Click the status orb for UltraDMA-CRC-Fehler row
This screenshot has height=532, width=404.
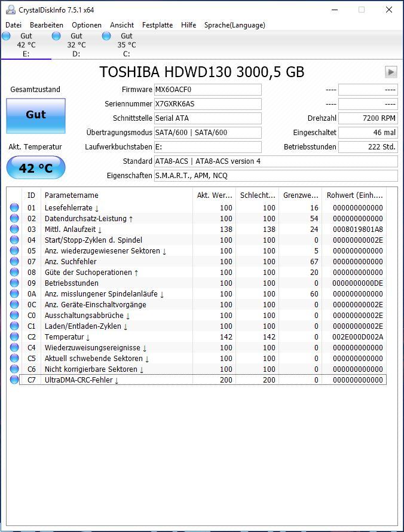[14, 380]
